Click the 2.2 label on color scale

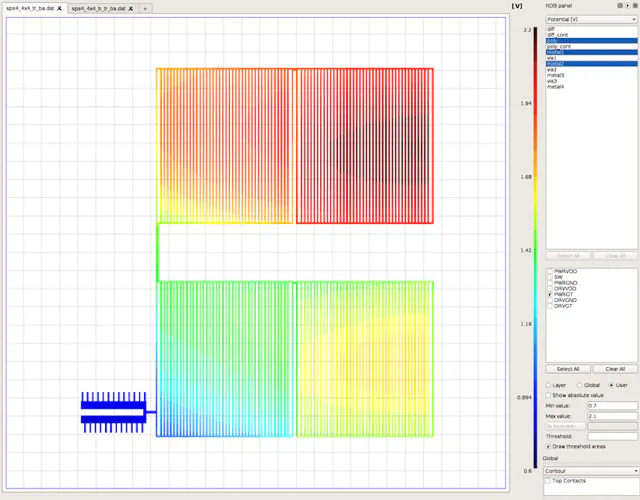pos(527,30)
